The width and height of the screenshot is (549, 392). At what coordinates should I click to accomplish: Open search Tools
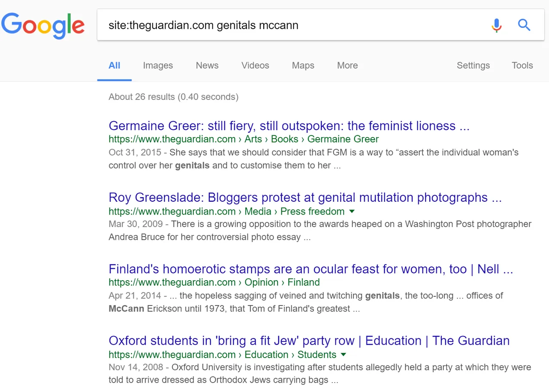tap(522, 66)
